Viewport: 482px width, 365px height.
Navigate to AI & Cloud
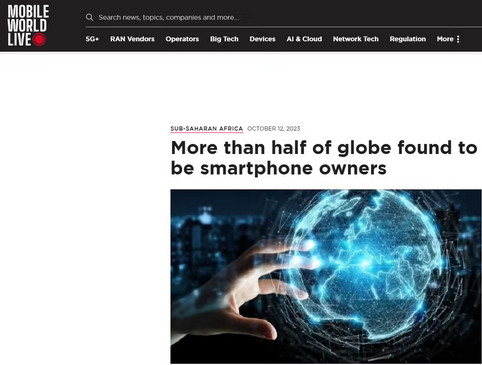coord(304,39)
